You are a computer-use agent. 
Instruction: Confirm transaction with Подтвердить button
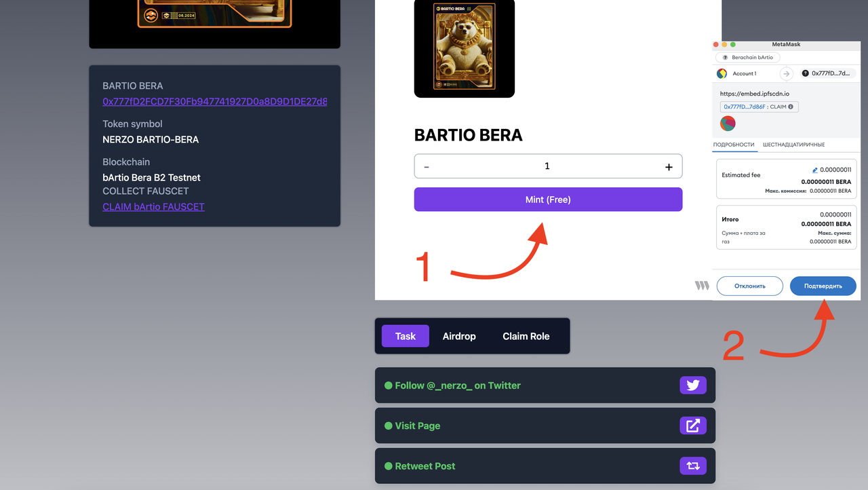click(823, 286)
